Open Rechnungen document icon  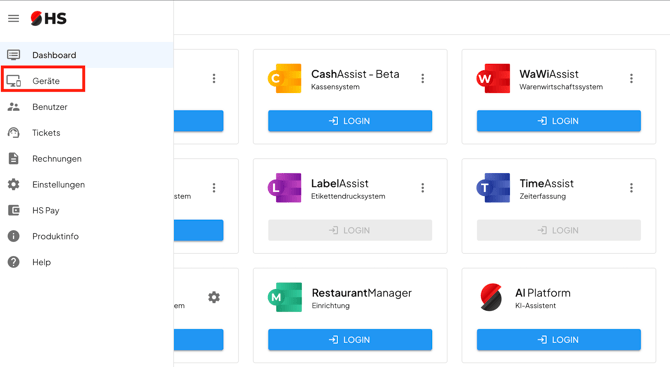pyautogui.click(x=14, y=159)
